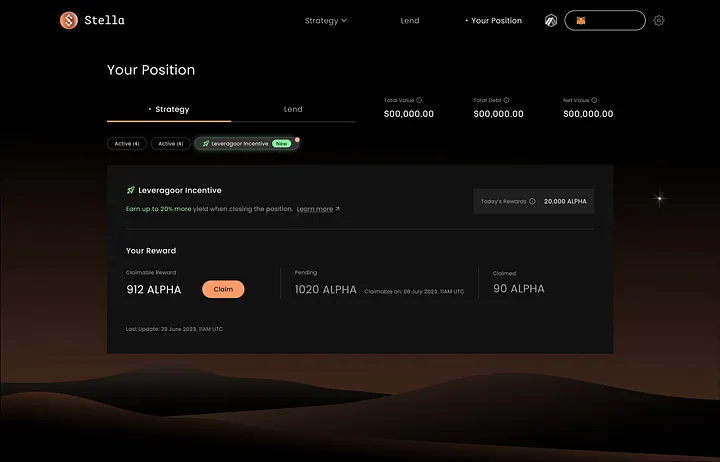Click the wallet connection pill button
Image resolution: width=720 pixels, height=462 pixels.
pyautogui.click(x=606, y=20)
